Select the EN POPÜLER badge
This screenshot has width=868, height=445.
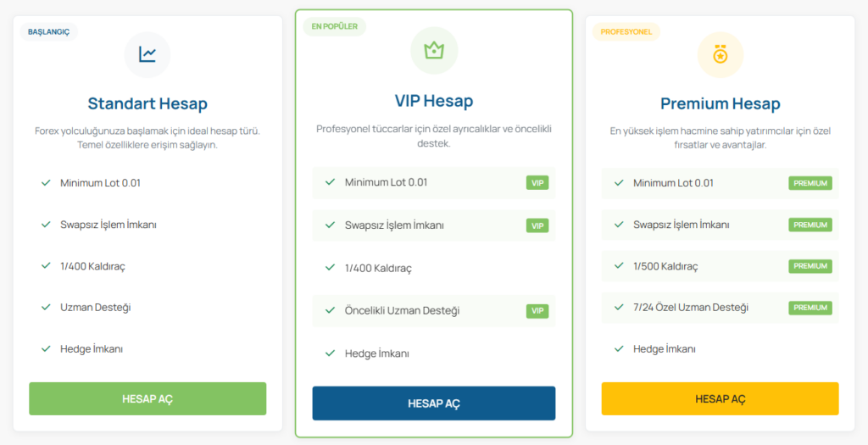tap(334, 26)
